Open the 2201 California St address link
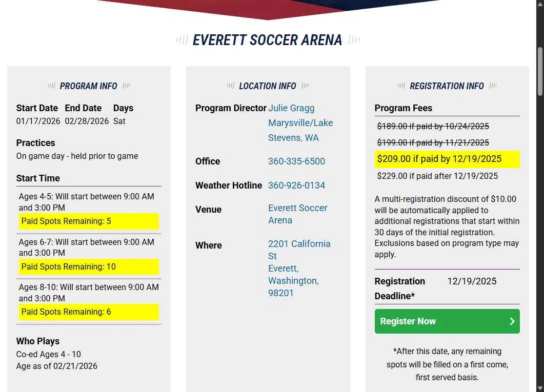 [x=299, y=250]
